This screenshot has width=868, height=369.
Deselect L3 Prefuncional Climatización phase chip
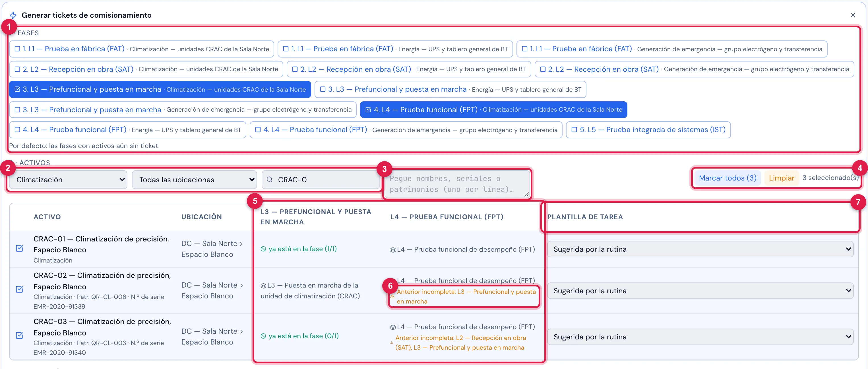(160, 89)
